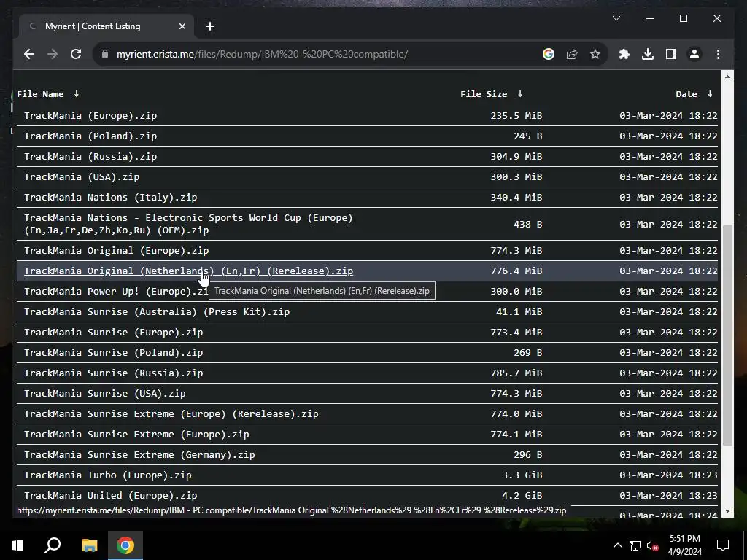Open TrackMania Original (Netherlands) Rerelease zip

click(x=189, y=271)
